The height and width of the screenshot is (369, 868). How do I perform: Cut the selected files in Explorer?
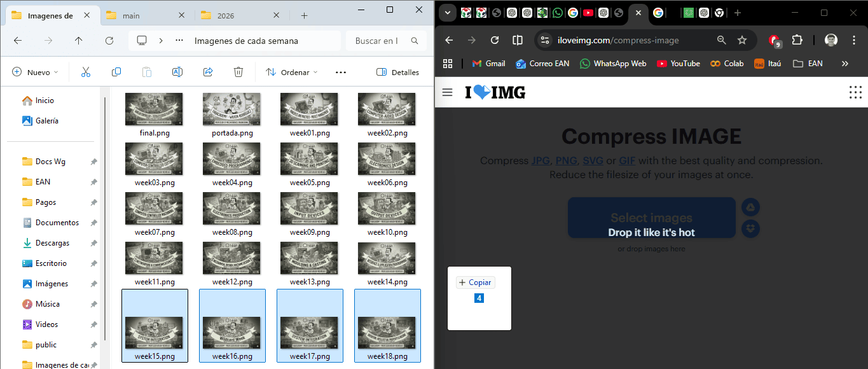pyautogui.click(x=86, y=72)
